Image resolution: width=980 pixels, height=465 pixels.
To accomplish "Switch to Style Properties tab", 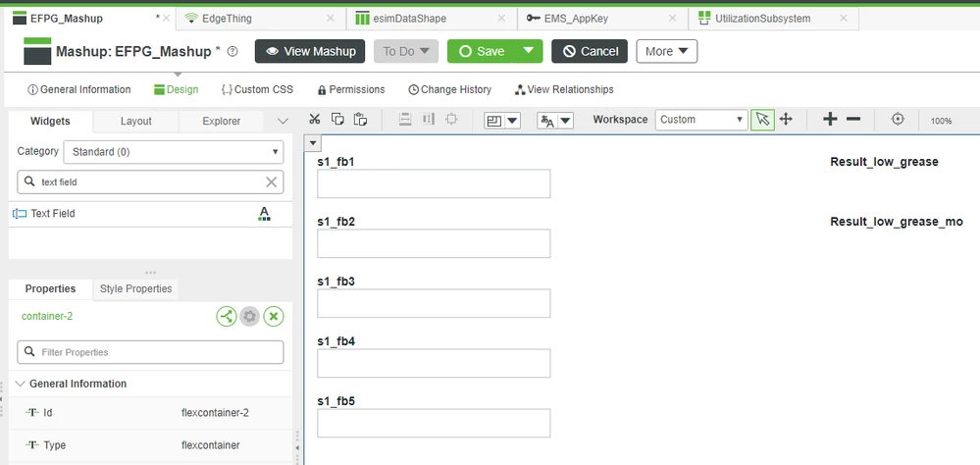I will 135,288.
